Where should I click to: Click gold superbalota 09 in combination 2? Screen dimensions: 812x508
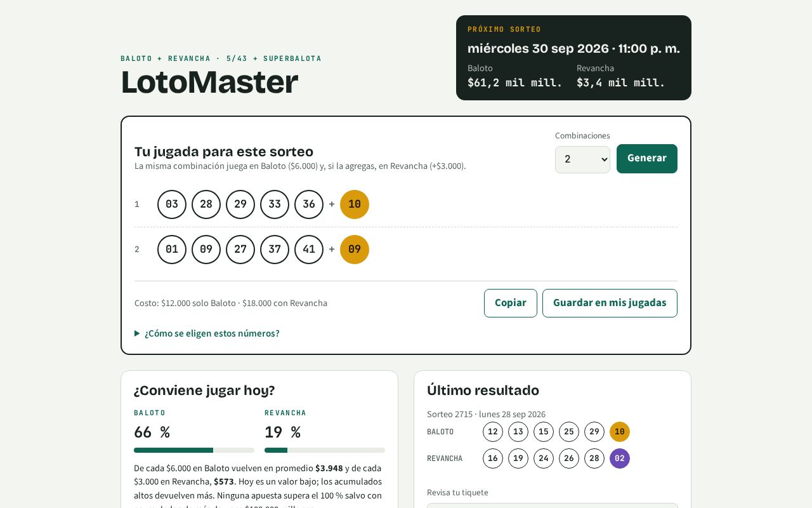[x=355, y=250]
